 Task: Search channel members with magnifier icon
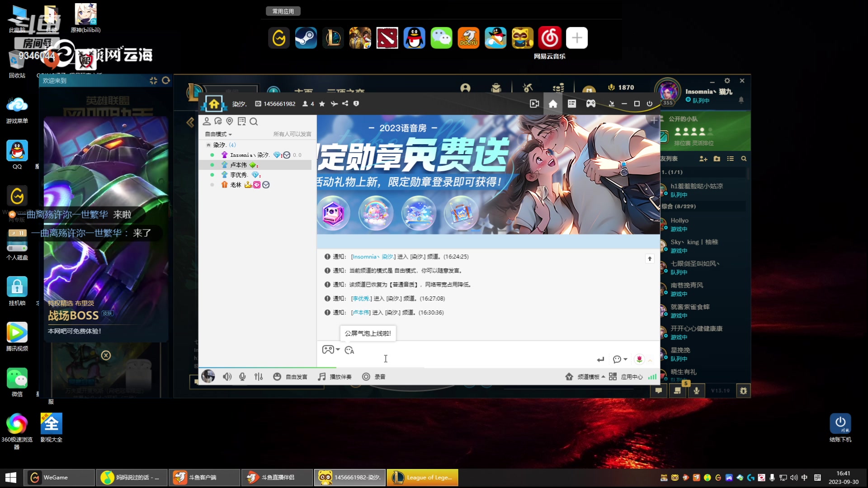254,121
